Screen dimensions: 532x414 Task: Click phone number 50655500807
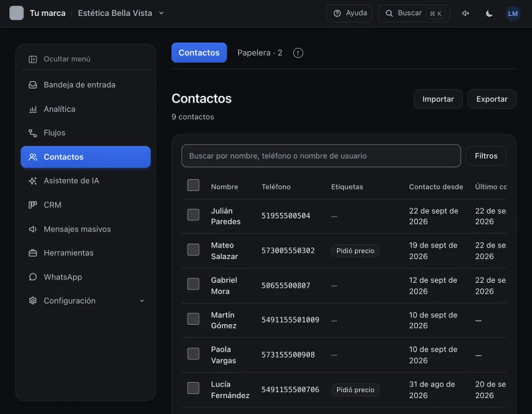click(286, 286)
